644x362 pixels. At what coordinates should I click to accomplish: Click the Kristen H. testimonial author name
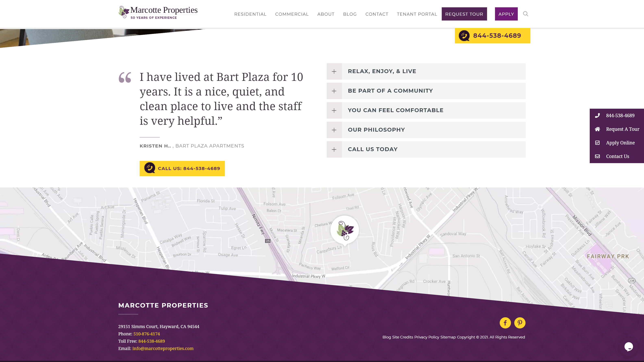(x=155, y=146)
